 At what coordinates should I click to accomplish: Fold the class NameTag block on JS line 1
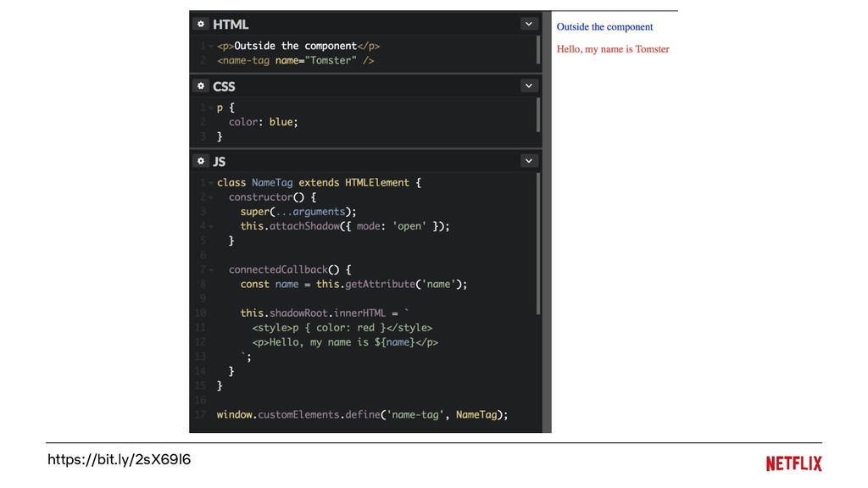click(x=211, y=183)
